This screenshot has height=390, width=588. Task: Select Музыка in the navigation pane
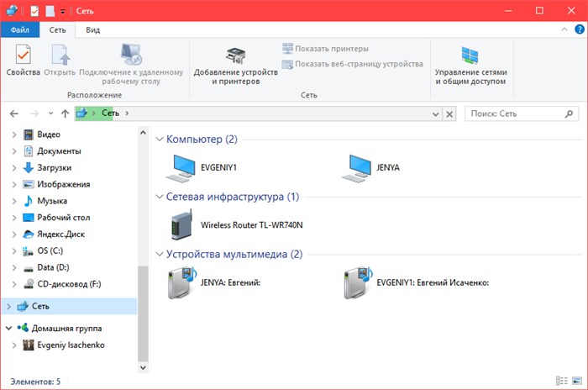tap(52, 201)
